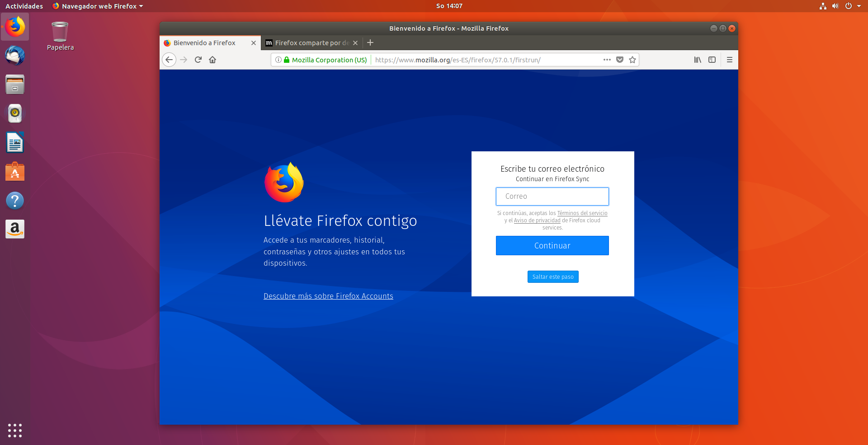This screenshot has height=445, width=868.
Task: Show site information icon in address bar
Action: pyautogui.click(x=278, y=60)
